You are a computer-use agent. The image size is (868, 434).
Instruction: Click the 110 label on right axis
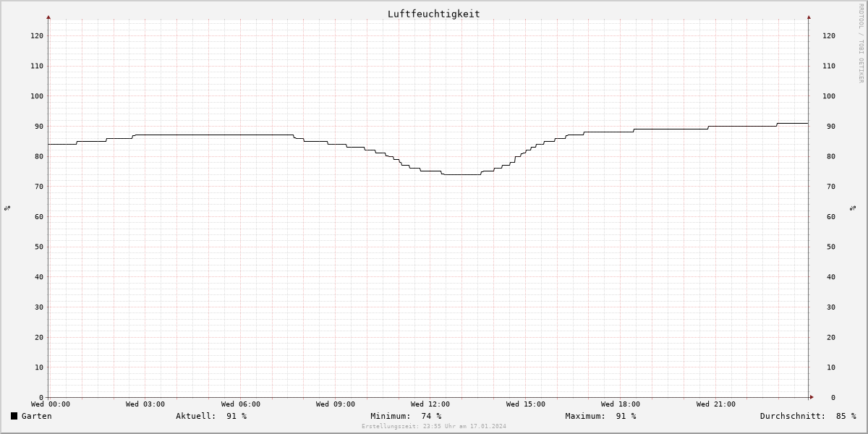tap(829, 66)
